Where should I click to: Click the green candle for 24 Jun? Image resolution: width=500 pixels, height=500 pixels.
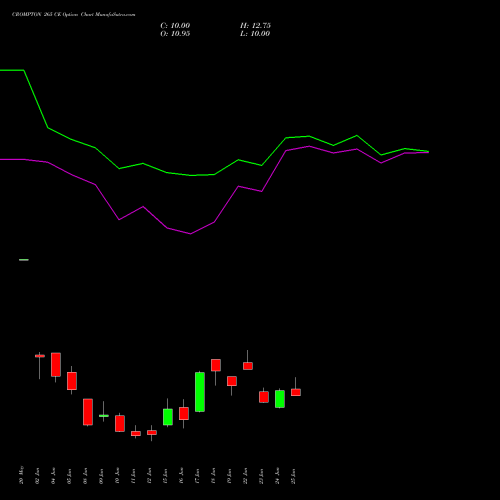(280, 399)
